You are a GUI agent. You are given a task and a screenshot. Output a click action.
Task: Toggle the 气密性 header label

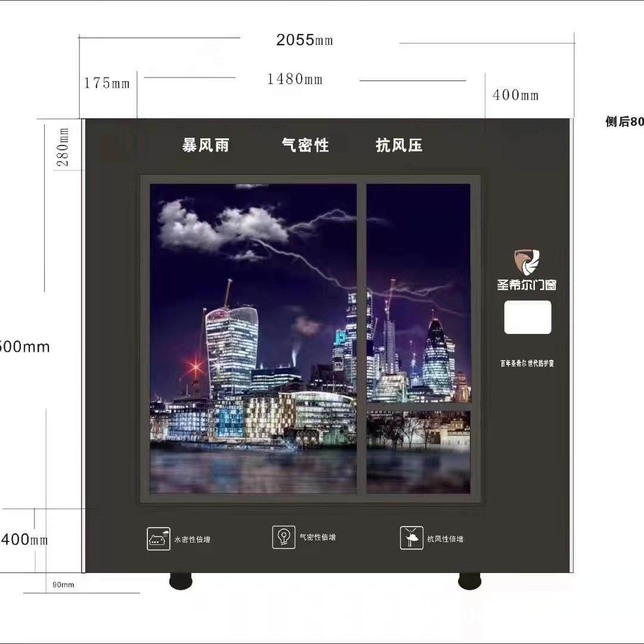tap(305, 145)
